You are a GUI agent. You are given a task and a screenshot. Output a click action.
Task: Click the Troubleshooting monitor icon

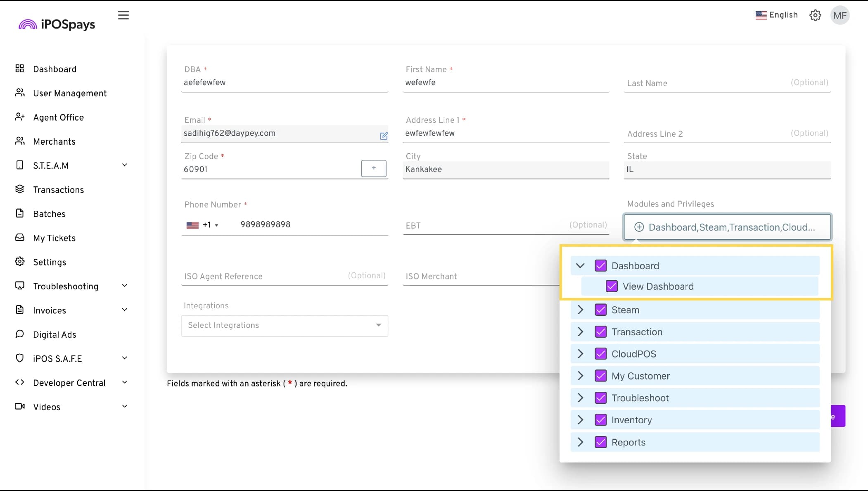pos(19,286)
